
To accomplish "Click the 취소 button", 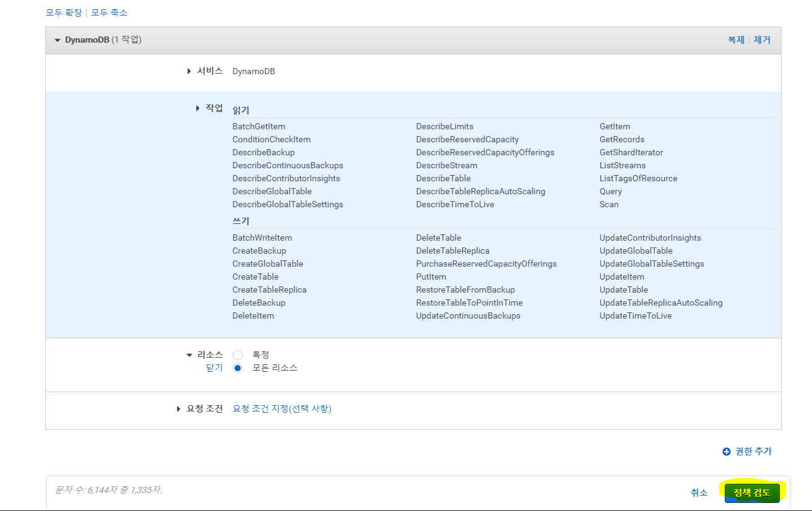I will pos(699,492).
